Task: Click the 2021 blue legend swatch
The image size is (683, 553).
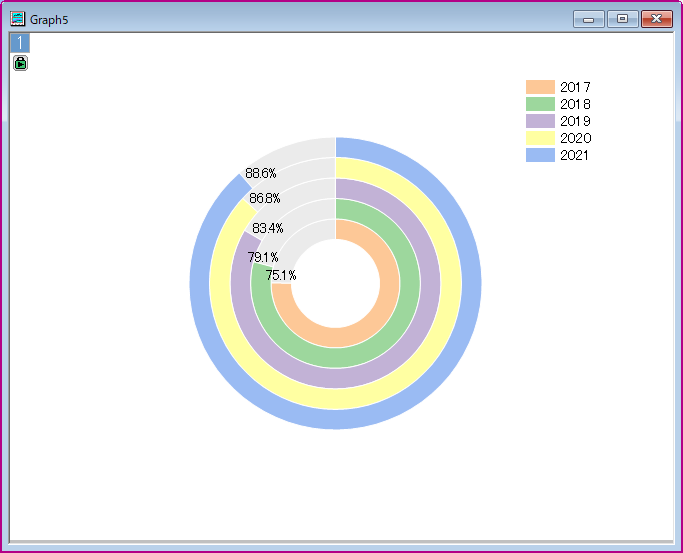Action: [x=540, y=155]
